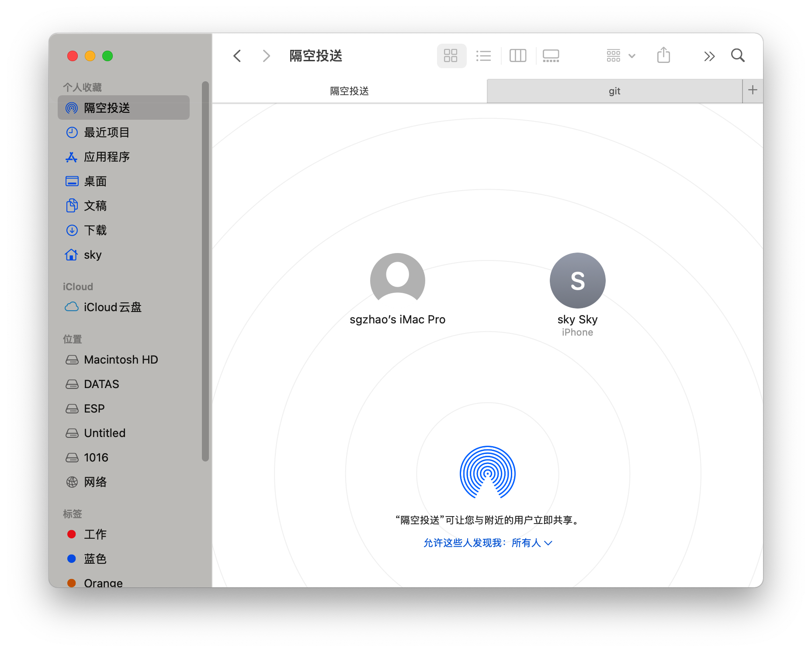Click the blue AirDrop radar icon
Screen dimensions: 812x652
point(488,472)
